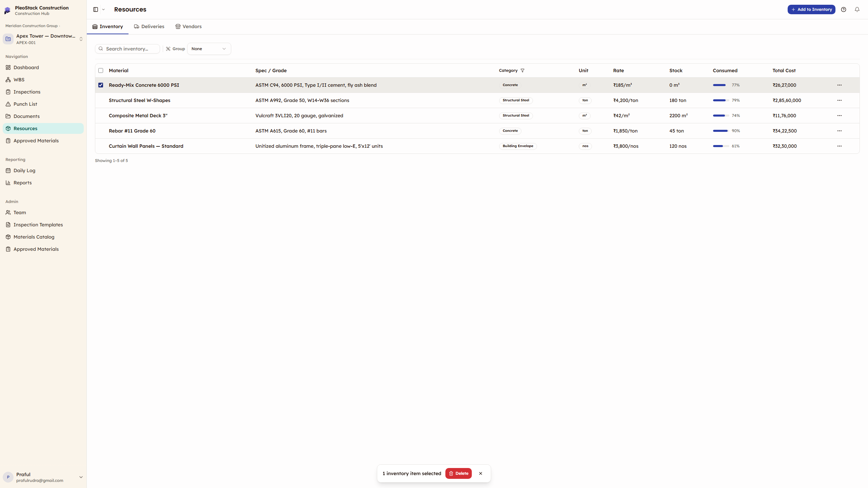This screenshot has width=868, height=488.
Task: Click the Structural Steel W-Shapes material name
Action: point(139,100)
